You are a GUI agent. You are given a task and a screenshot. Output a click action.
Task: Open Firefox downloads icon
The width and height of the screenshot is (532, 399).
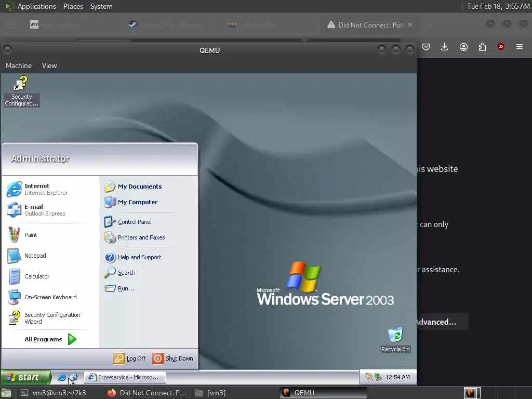click(445, 47)
